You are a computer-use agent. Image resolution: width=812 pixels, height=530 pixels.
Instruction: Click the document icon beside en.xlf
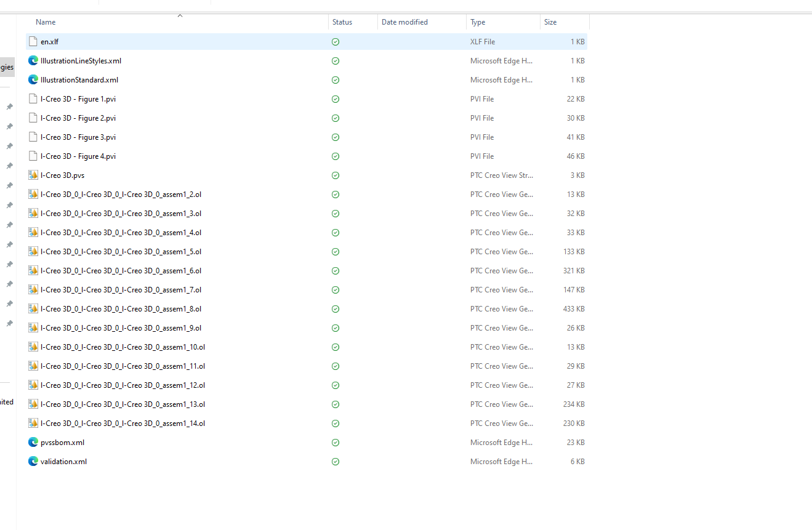pyautogui.click(x=33, y=41)
